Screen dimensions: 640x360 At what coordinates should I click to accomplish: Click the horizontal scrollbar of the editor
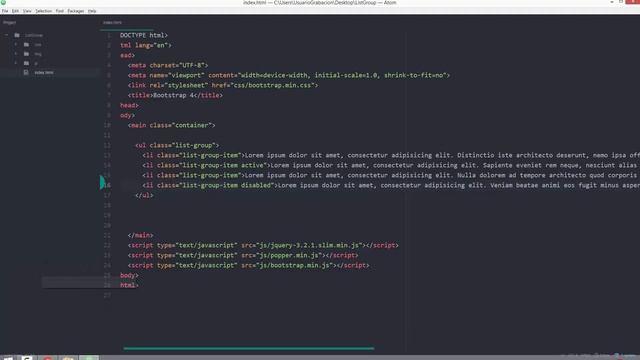click(x=249, y=348)
